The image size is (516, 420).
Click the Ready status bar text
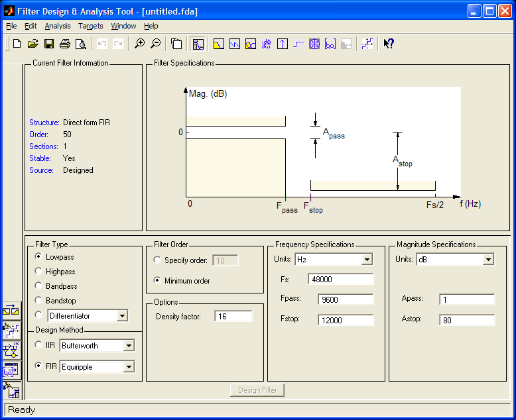coord(22,410)
